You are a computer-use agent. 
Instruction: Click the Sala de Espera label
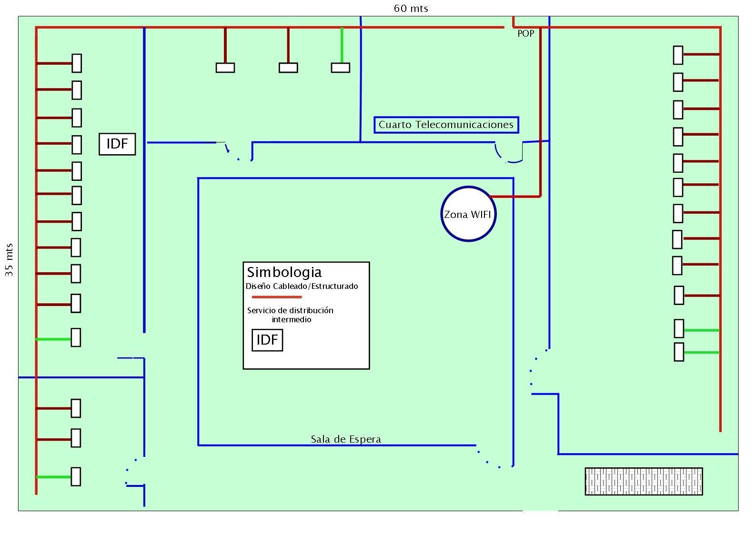click(346, 439)
